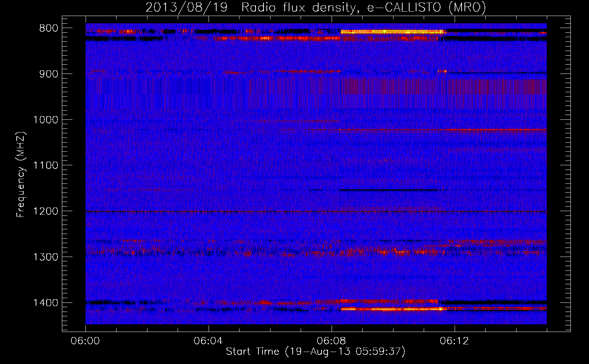Image resolution: width=589 pixels, height=364 pixels.
Task: Select the 800 frequency axis label
Action: click(x=48, y=28)
